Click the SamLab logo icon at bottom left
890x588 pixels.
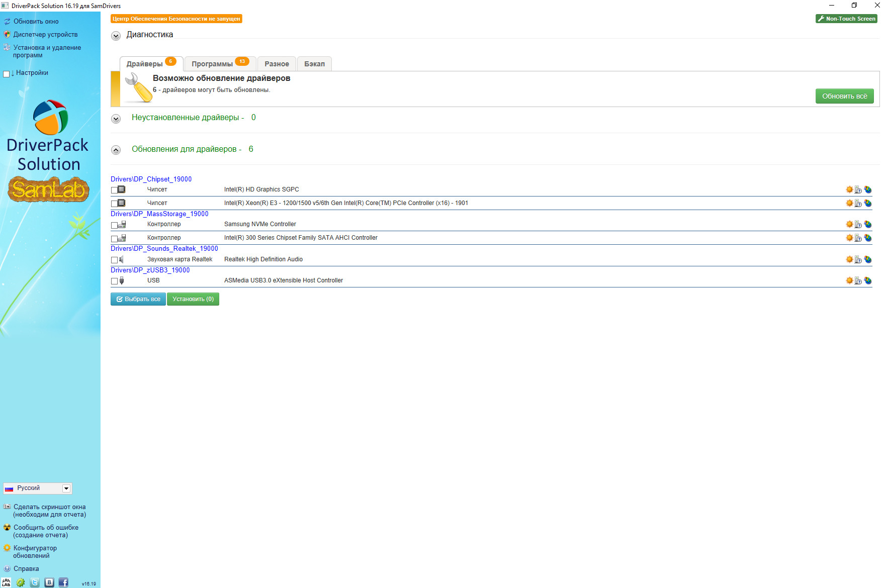tap(7, 582)
